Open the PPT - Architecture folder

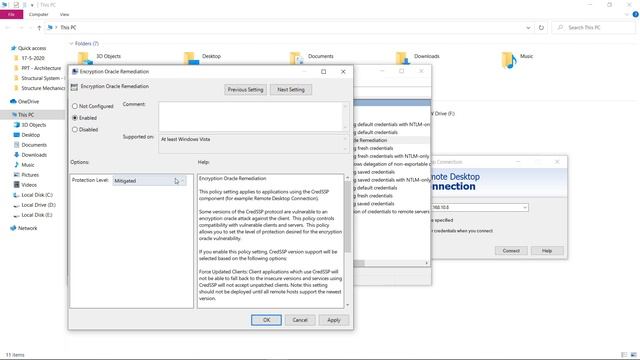pos(41,68)
